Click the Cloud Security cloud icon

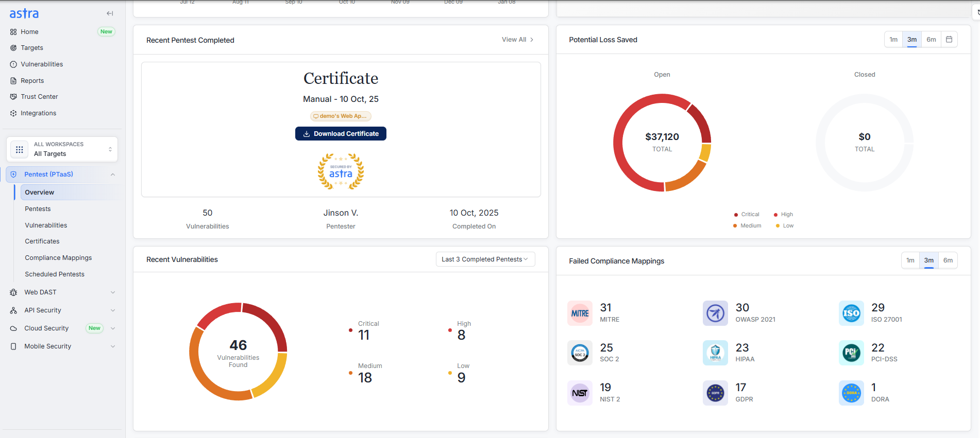point(13,328)
